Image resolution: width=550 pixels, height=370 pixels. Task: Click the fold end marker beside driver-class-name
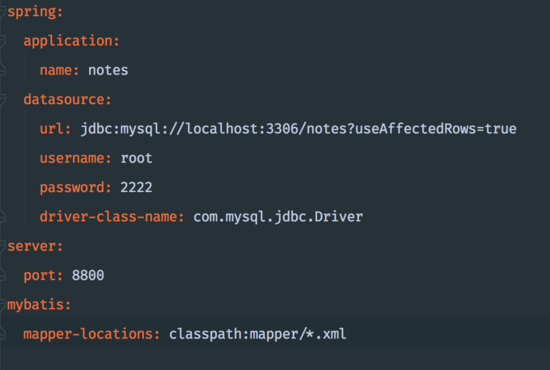point(2,217)
